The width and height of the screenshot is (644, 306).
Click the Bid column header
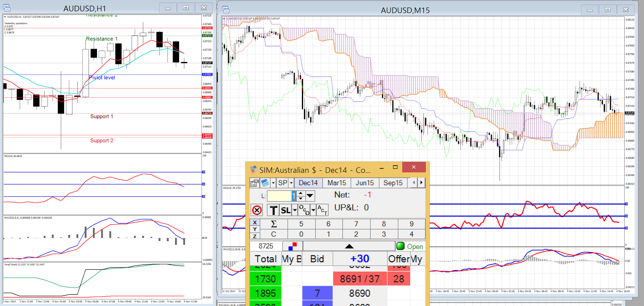[317, 259]
